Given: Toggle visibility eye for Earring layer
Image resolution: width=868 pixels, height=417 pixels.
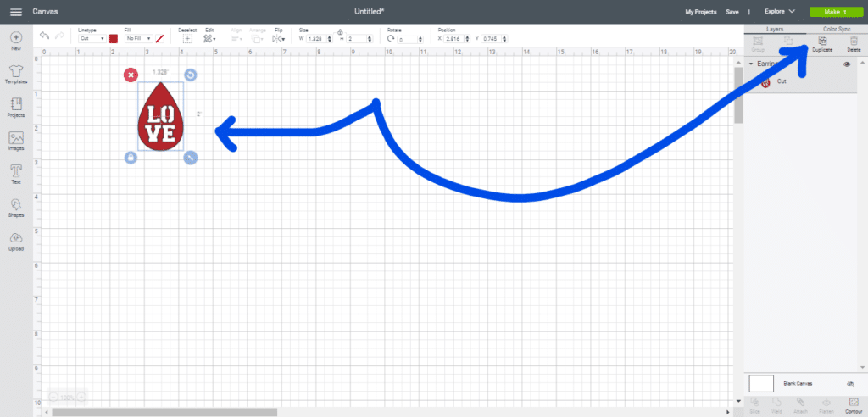Looking at the screenshot, I should [847, 64].
